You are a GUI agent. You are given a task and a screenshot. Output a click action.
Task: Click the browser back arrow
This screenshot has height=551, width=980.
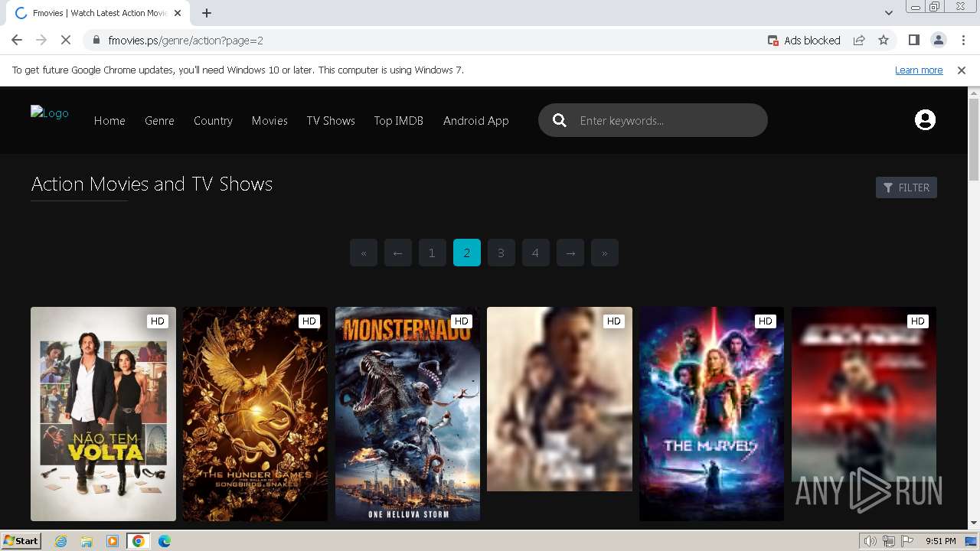[x=17, y=41]
